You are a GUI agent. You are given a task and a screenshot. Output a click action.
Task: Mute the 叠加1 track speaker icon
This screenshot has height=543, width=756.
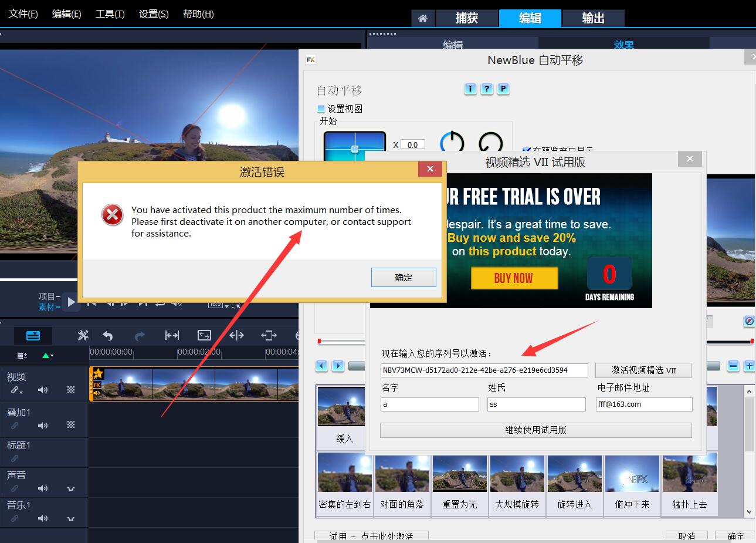pos(43,425)
